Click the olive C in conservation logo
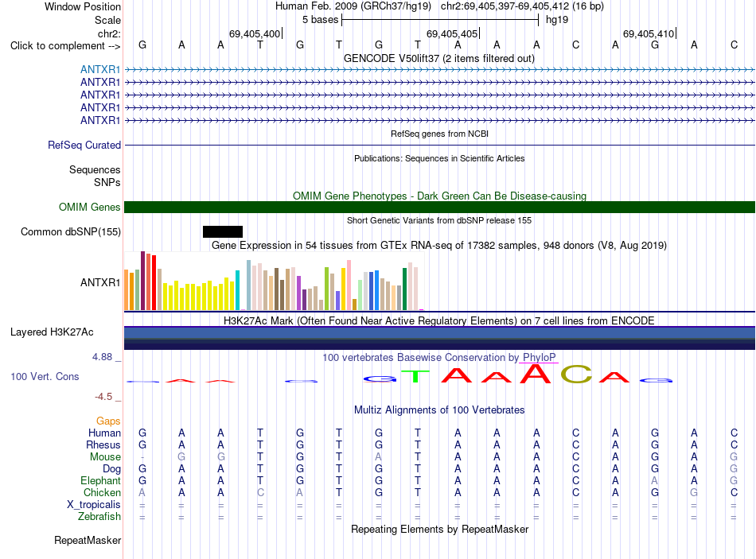This screenshot has width=756, height=559. click(576, 374)
